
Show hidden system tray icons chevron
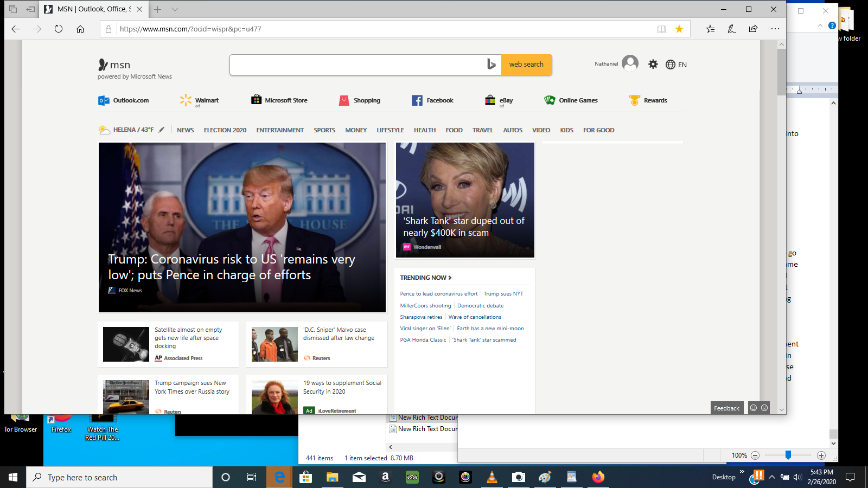pyautogui.click(x=772, y=477)
